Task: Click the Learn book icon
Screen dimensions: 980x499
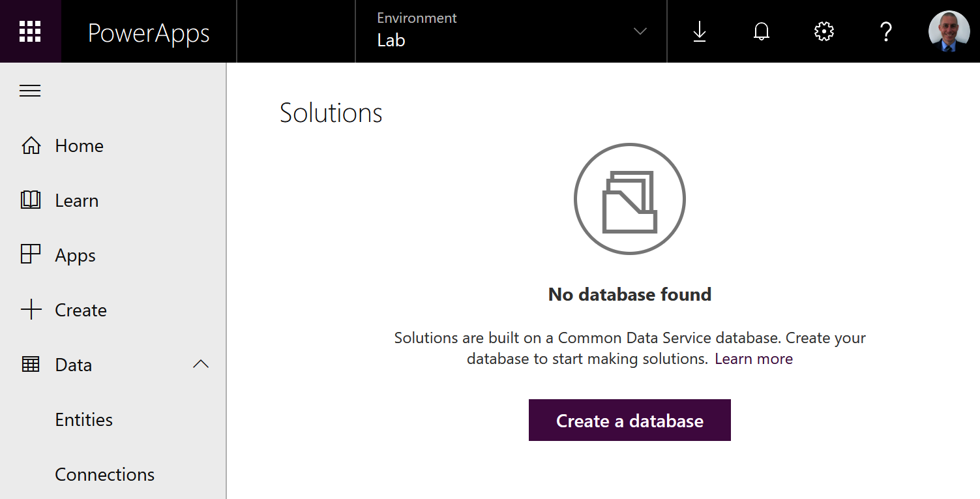Action: 31,200
